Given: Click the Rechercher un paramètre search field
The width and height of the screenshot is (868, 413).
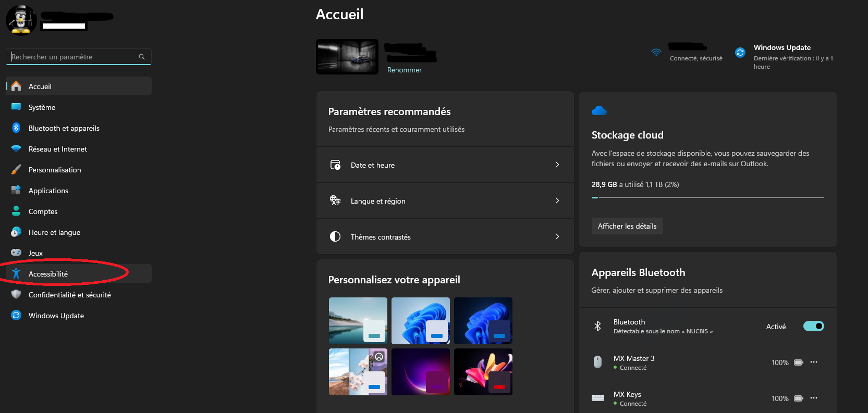Looking at the screenshot, I should pos(73,57).
